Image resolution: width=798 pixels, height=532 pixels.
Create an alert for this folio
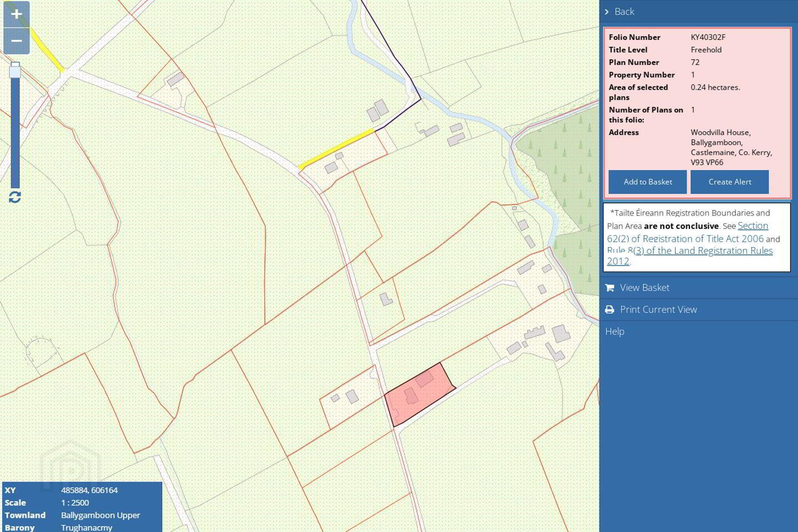(x=729, y=182)
